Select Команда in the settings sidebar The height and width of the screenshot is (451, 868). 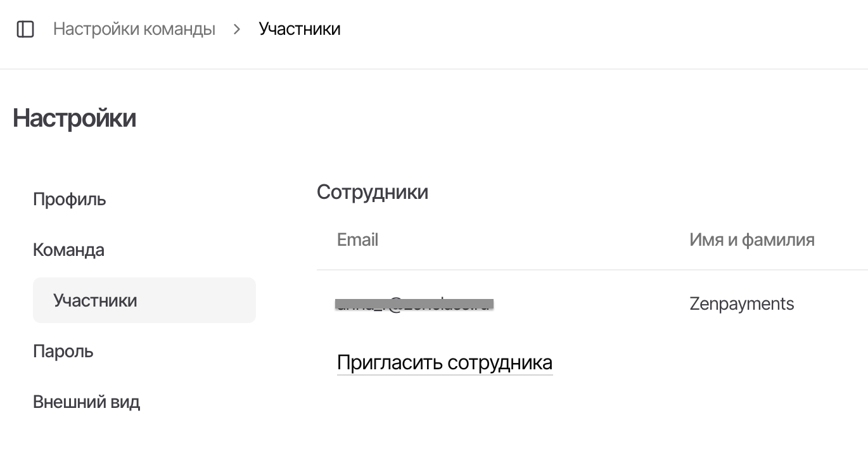tap(68, 250)
